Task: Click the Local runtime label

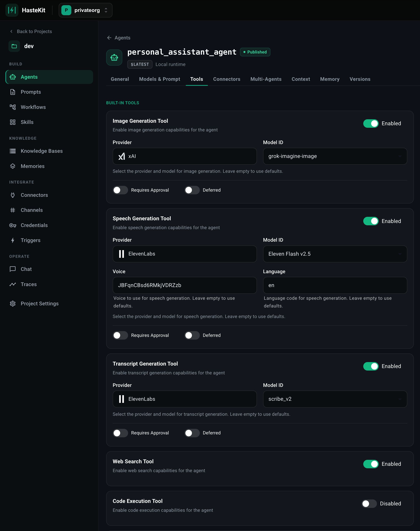Action: (x=170, y=64)
